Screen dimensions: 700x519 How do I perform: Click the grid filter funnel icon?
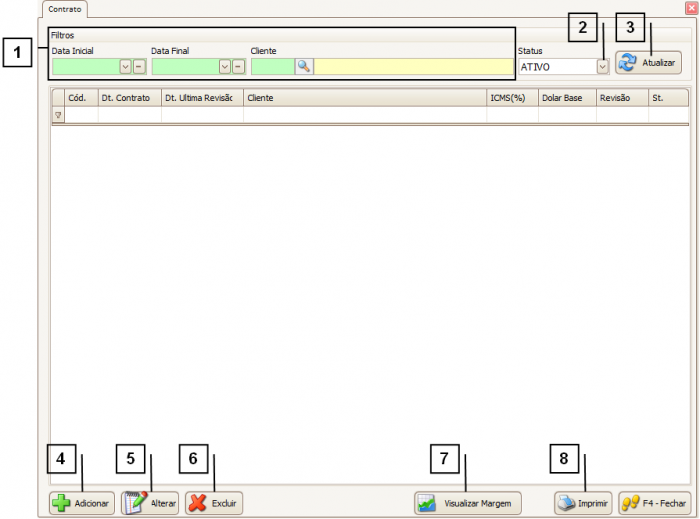pos(57,115)
